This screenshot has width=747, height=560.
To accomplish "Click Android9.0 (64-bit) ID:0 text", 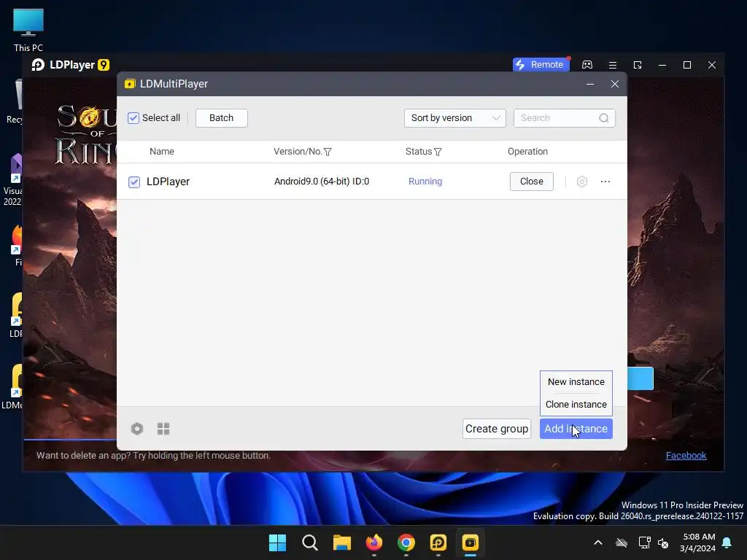I will (x=322, y=182).
